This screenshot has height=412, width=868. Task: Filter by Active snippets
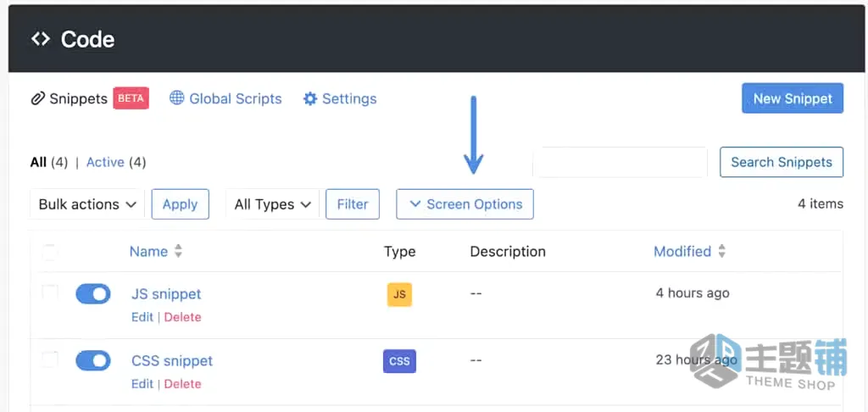click(x=105, y=162)
